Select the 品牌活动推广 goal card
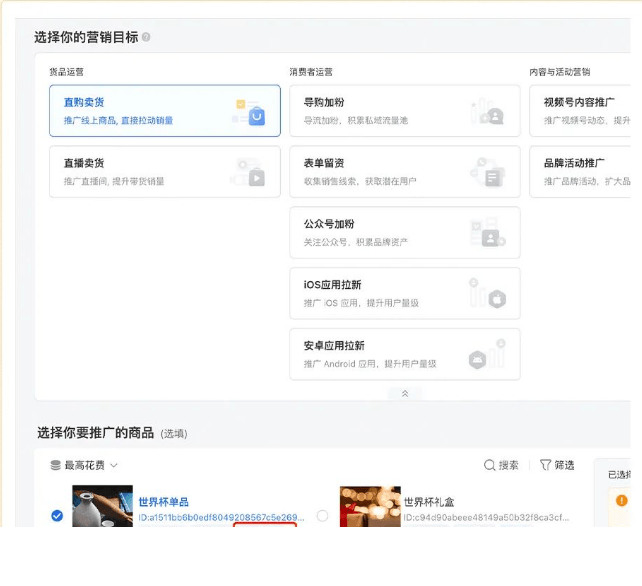This screenshot has width=642, height=586. 580,172
